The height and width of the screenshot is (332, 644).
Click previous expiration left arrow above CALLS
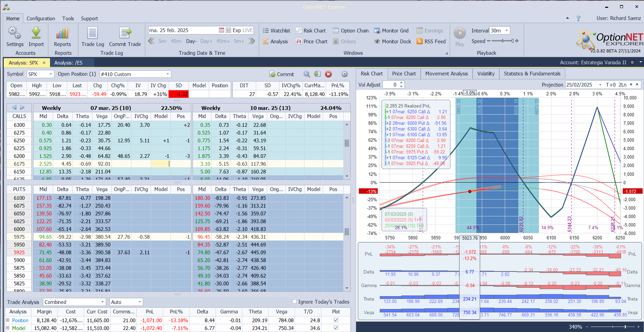14,108
